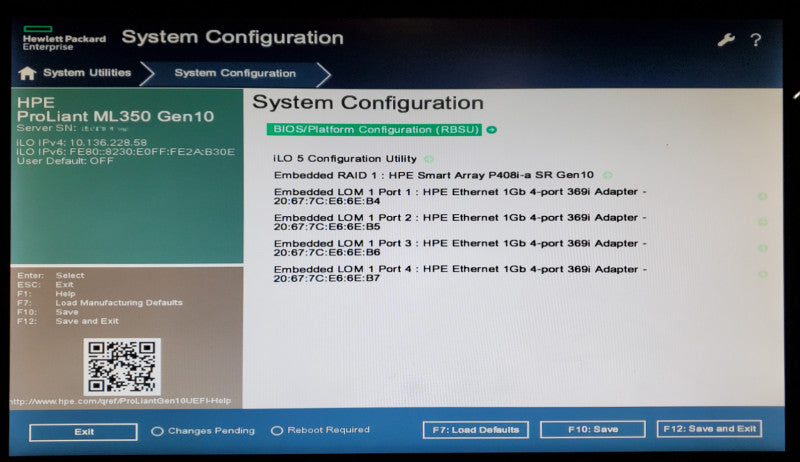
Task: Click arrow icon beside iLO 5 Configuration Utility
Action: click(429, 159)
